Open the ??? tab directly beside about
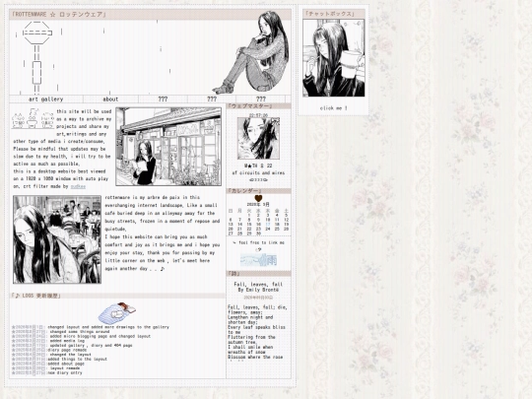Viewport: 532px width, 399px height. [x=163, y=100]
